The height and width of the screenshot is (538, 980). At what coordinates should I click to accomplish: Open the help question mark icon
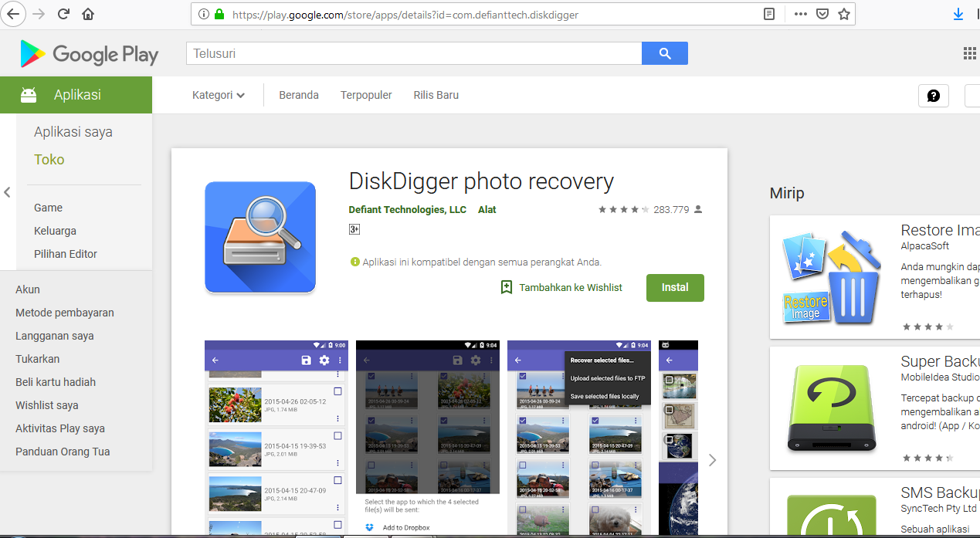click(x=934, y=96)
